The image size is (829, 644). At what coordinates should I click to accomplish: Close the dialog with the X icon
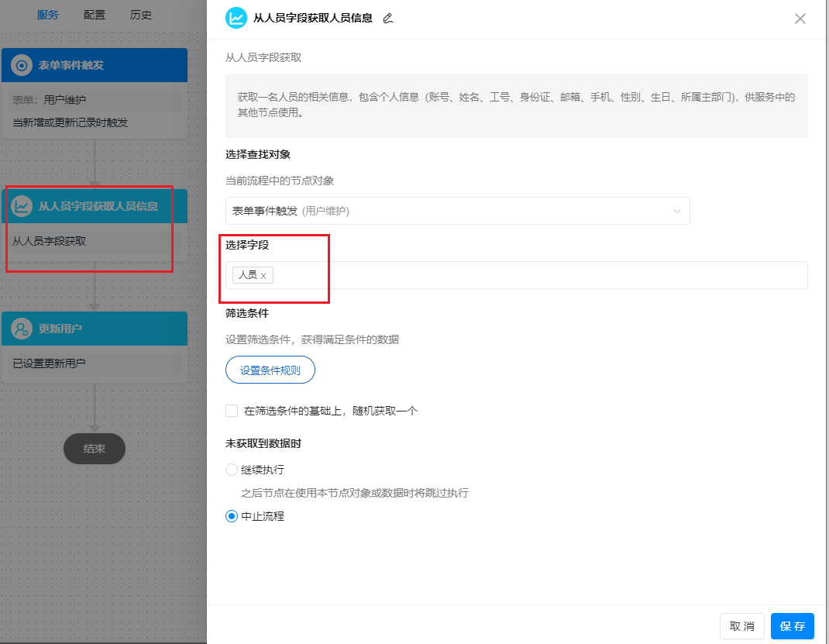pos(800,19)
